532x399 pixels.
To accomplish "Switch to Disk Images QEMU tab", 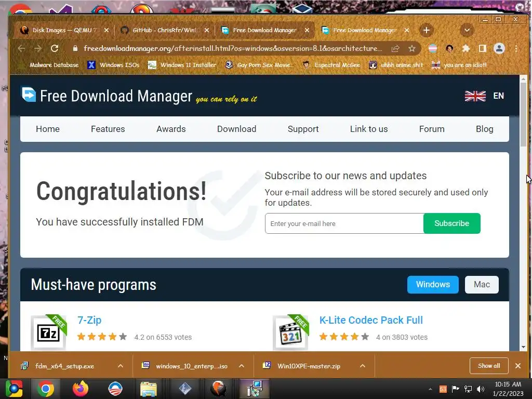I will point(64,30).
